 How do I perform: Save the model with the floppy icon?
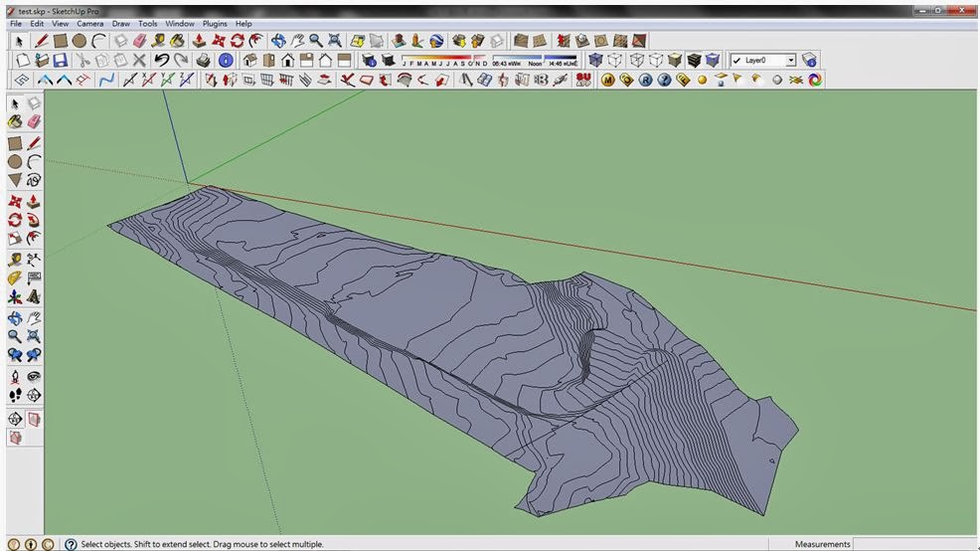[60, 60]
